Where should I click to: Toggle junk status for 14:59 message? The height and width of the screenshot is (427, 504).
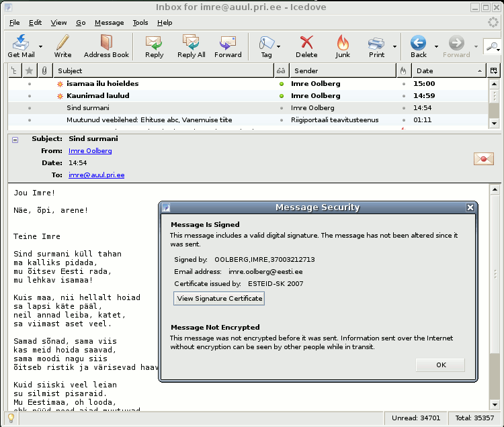[x=404, y=96]
